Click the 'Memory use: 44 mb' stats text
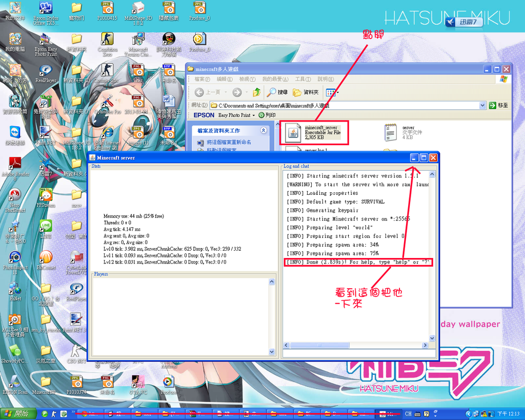This screenshot has height=420, width=525. point(134,216)
